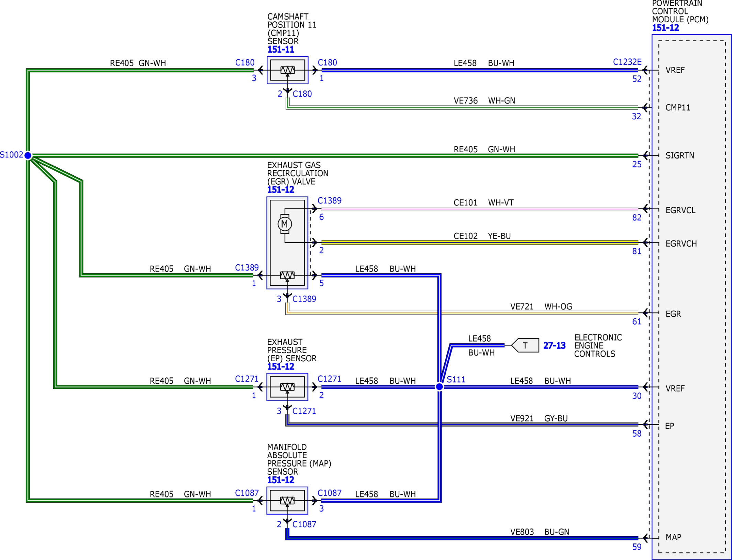
Task: Click the T off-page connector arrow
Action: pyautogui.click(x=525, y=345)
